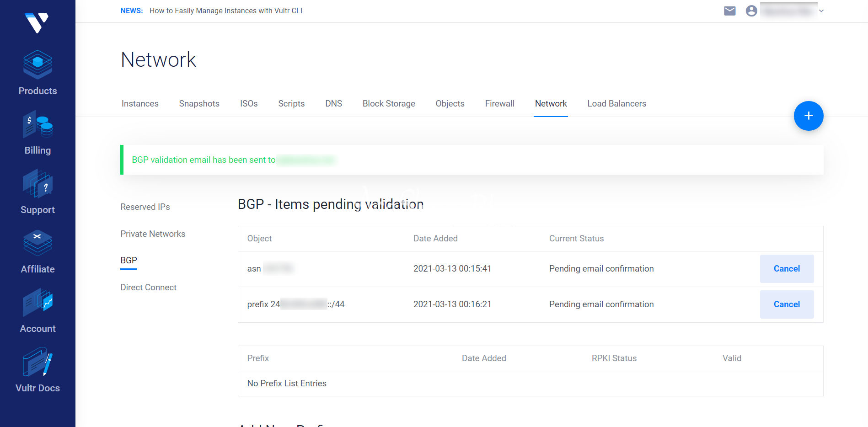Click the user profile avatar icon
Screen dimensions: 868x427
coord(751,11)
